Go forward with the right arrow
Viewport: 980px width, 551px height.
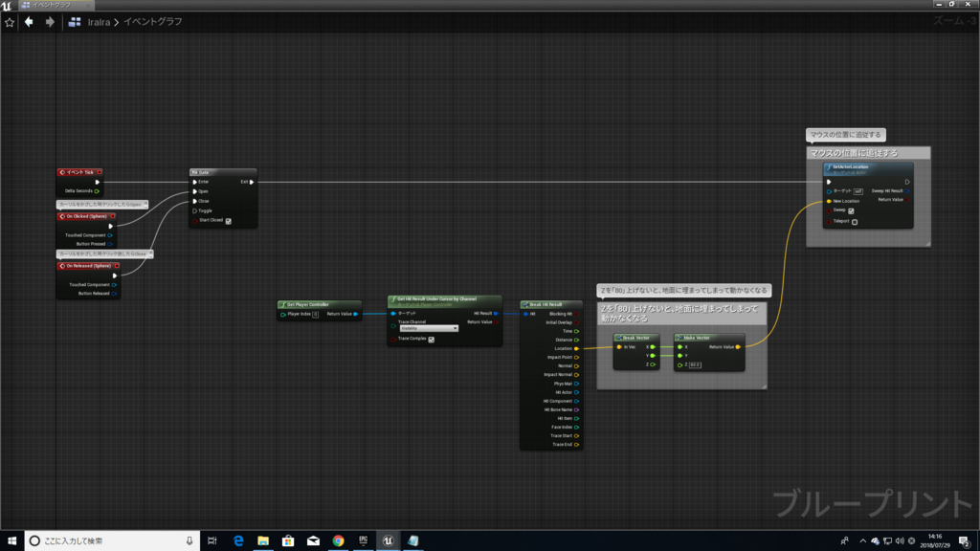coord(50,22)
